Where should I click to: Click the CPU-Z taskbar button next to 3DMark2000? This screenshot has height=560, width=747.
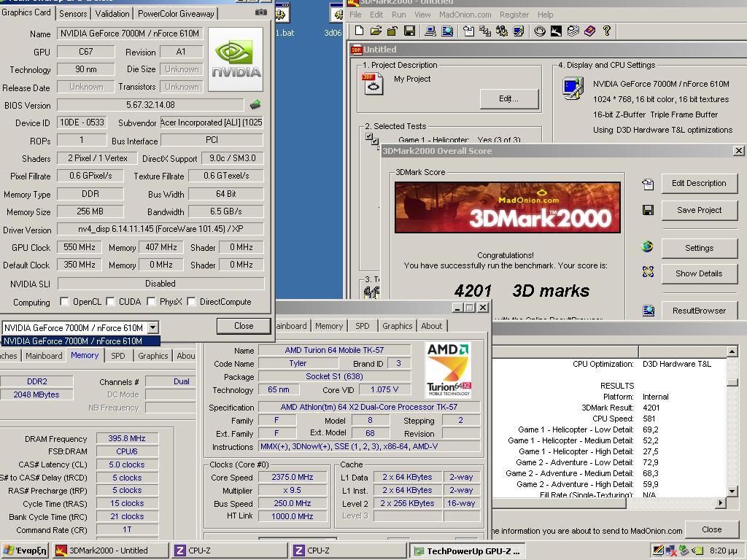pyautogui.click(x=230, y=551)
